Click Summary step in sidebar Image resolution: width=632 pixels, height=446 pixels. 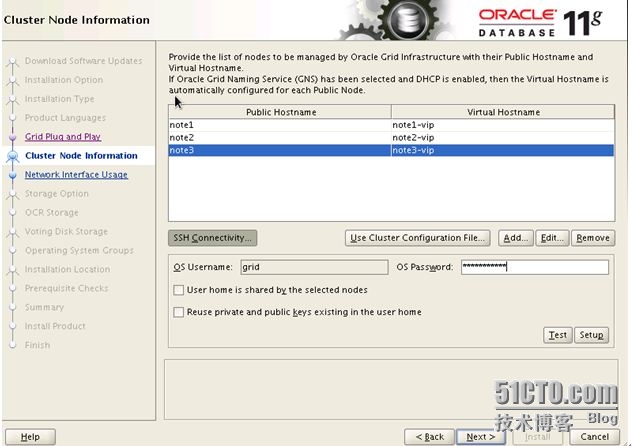(x=44, y=307)
